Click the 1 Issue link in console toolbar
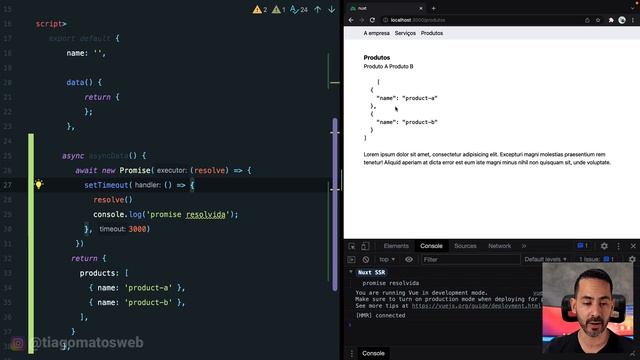Image resolution: width=640 pixels, height=360 pixels. coord(597,260)
